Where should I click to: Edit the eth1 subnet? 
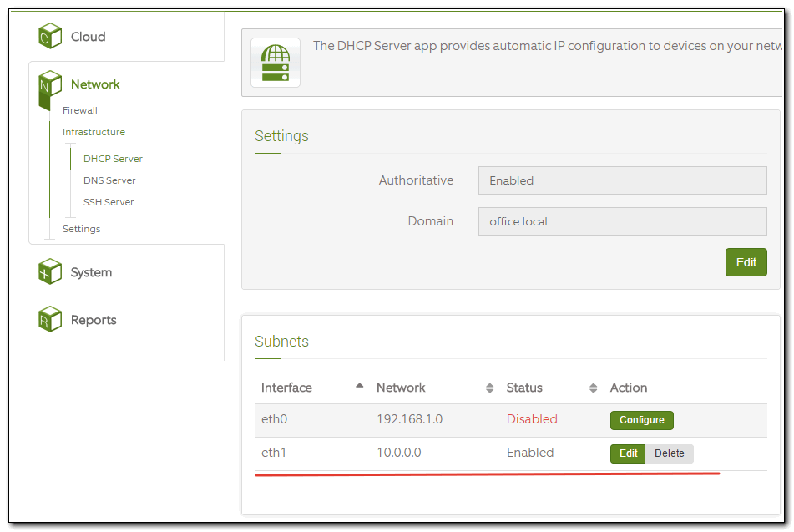628,453
